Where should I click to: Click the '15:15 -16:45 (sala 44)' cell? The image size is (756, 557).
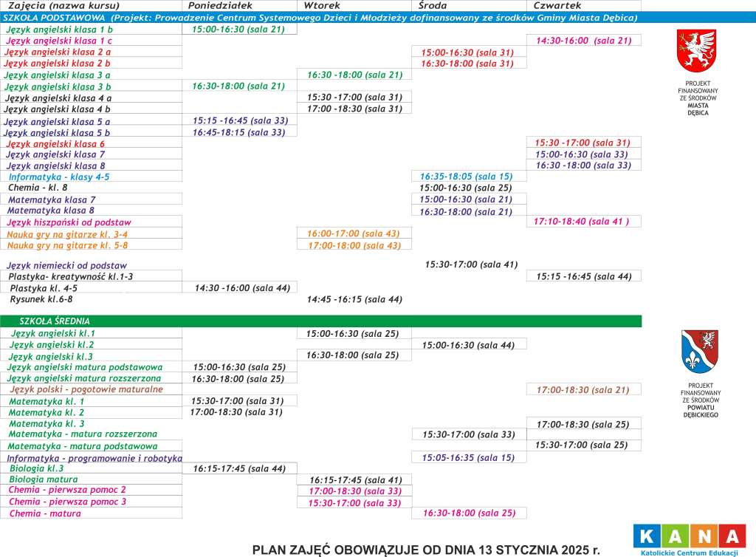click(584, 276)
